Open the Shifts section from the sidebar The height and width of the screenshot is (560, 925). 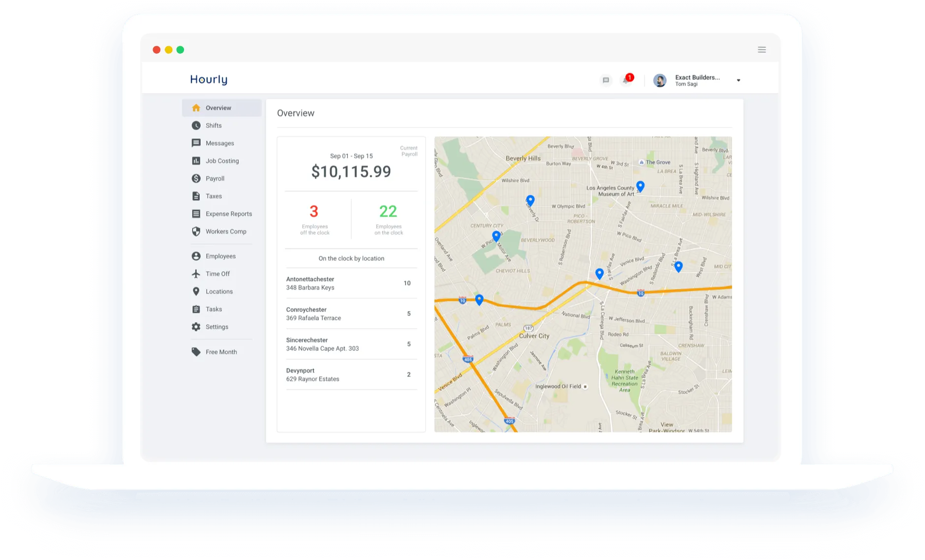(x=214, y=125)
